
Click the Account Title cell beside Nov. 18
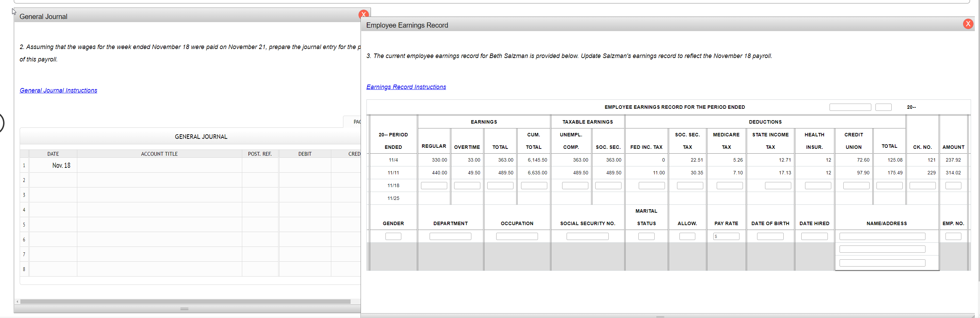pos(159,165)
